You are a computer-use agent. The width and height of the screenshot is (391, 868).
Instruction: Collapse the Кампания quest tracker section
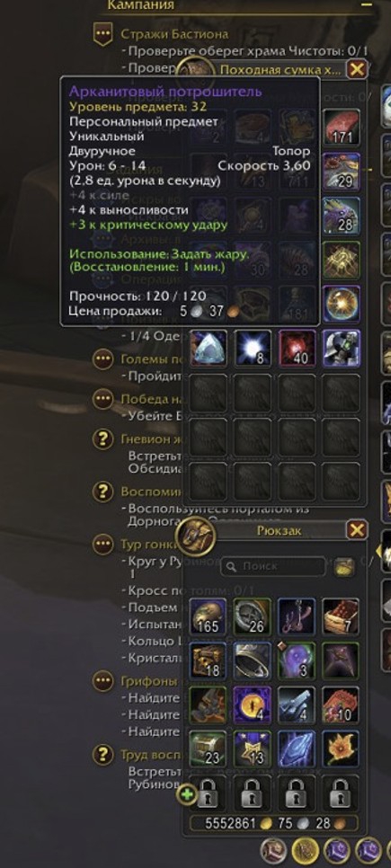coord(366,4)
